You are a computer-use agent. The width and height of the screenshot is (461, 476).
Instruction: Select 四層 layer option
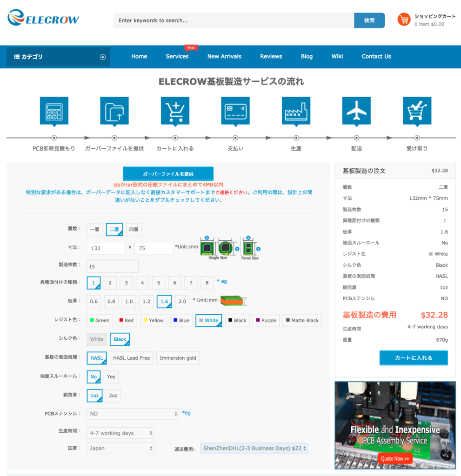click(134, 230)
